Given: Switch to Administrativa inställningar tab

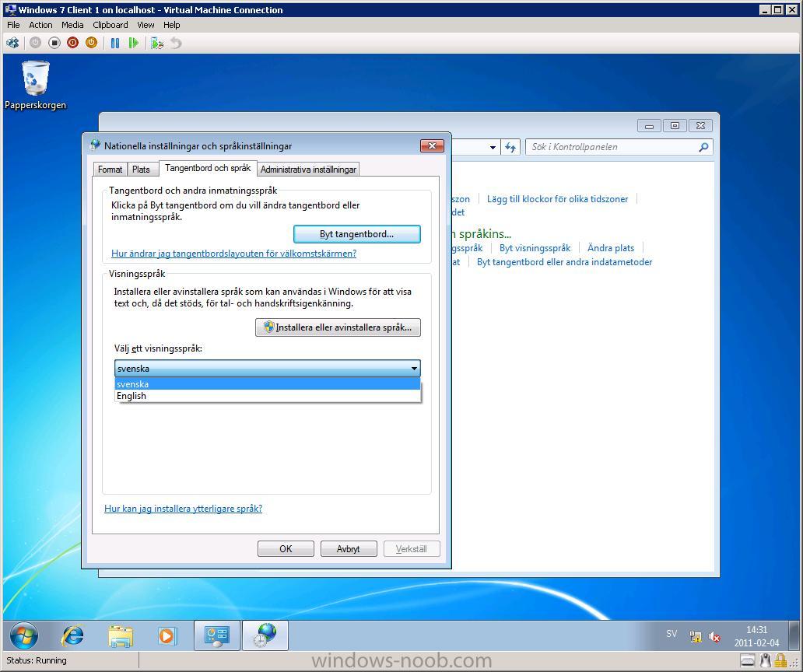Looking at the screenshot, I should (308, 170).
